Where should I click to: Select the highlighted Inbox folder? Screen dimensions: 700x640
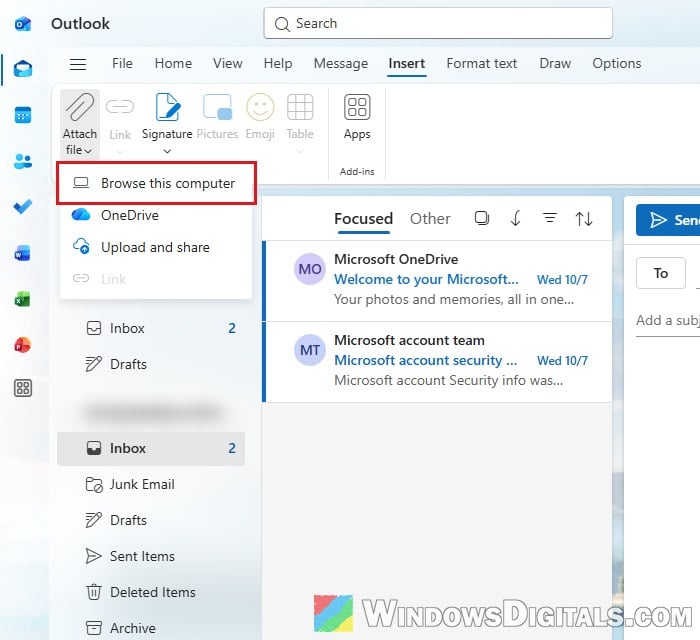coord(152,448)
